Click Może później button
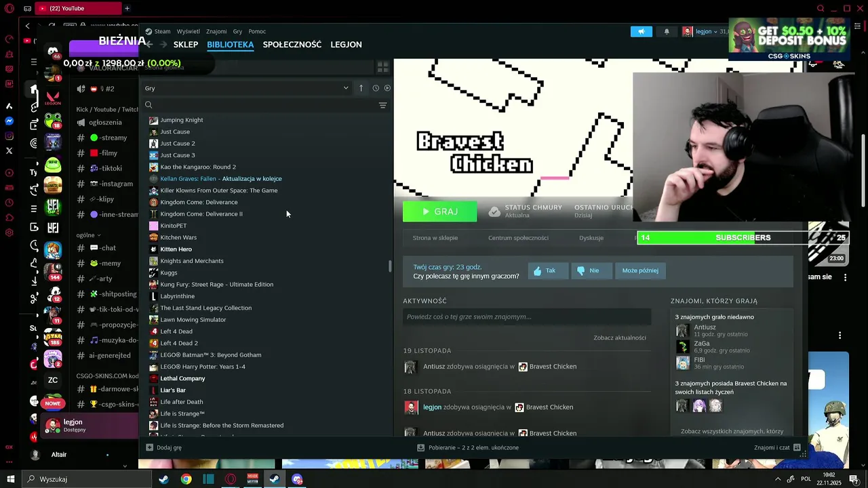868x488 pixels. [640, 270]
